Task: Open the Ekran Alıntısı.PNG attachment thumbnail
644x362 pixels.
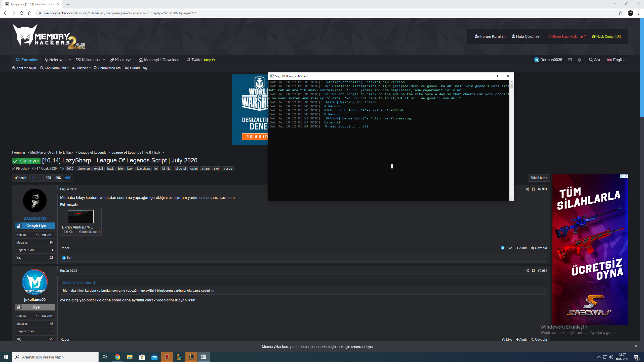Action: click(x=81, y=216)
